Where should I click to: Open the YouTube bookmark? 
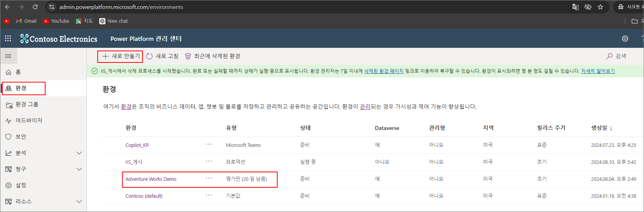(56, 21)
